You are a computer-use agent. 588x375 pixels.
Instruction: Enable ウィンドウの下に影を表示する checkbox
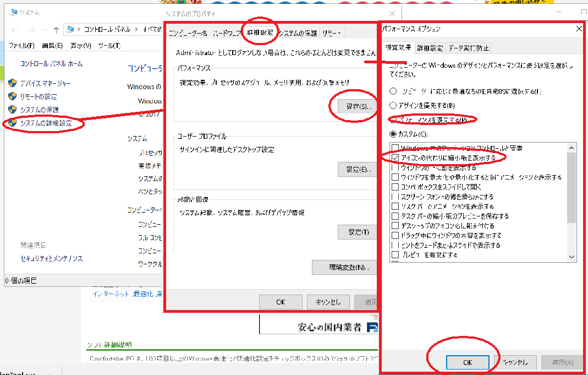point(395,167)
